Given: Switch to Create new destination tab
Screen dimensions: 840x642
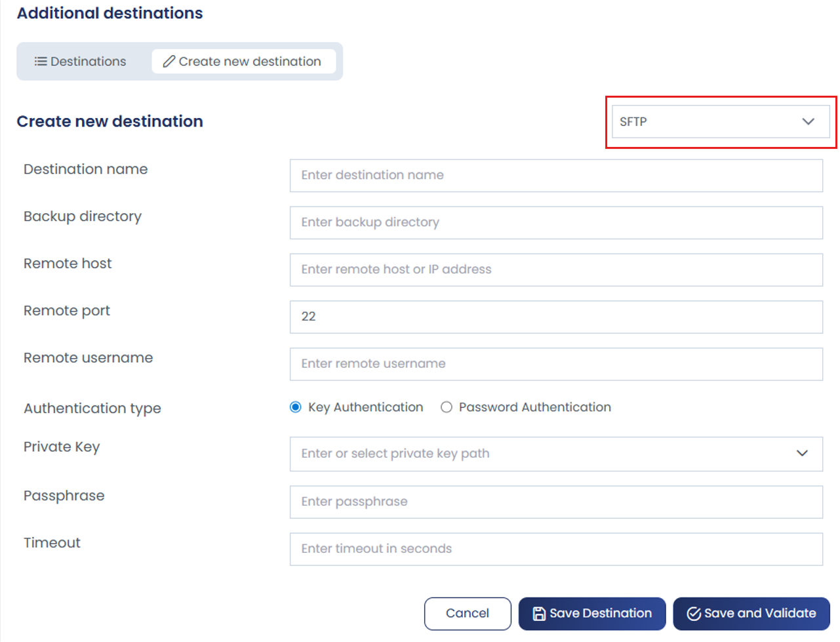Looking at the screenshot, I should click(243, 62).
